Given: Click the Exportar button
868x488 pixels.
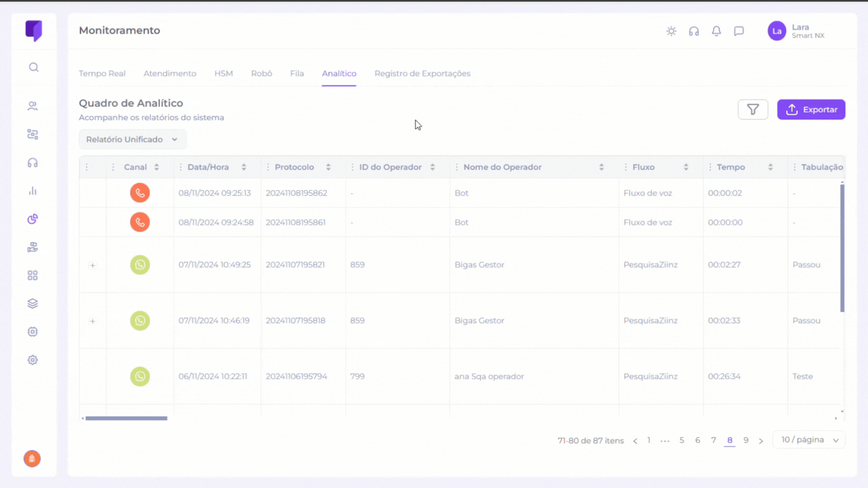Looking at the screenshot, I should 811,109.
